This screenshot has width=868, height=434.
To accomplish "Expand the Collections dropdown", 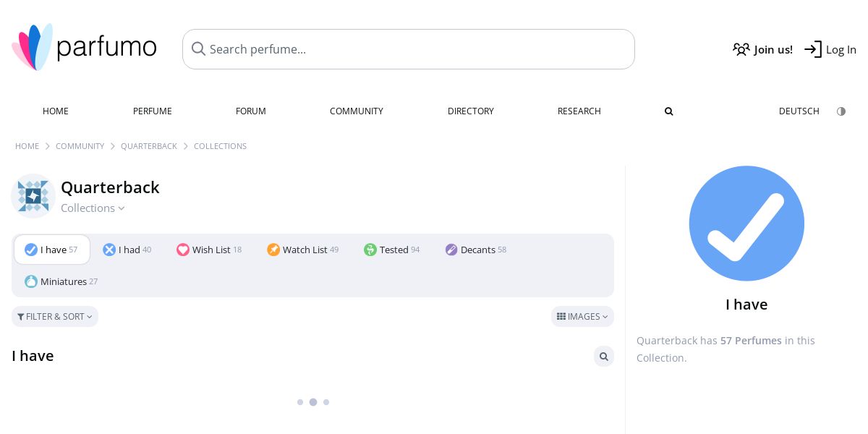I will 93,208.
